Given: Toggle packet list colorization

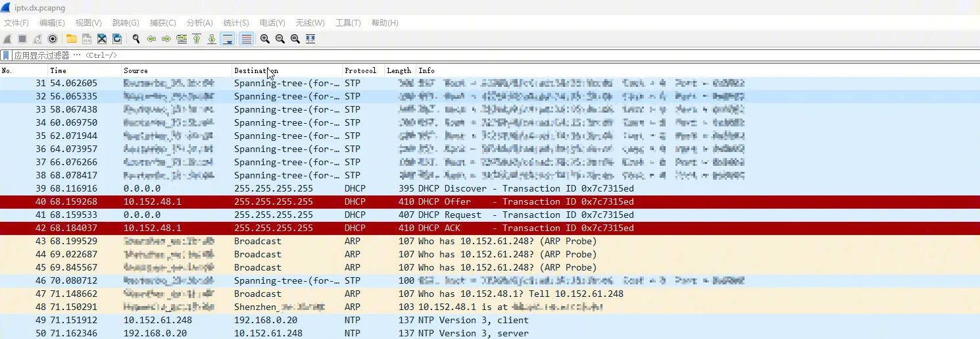Looking at the screenshot, I should 247,39.
